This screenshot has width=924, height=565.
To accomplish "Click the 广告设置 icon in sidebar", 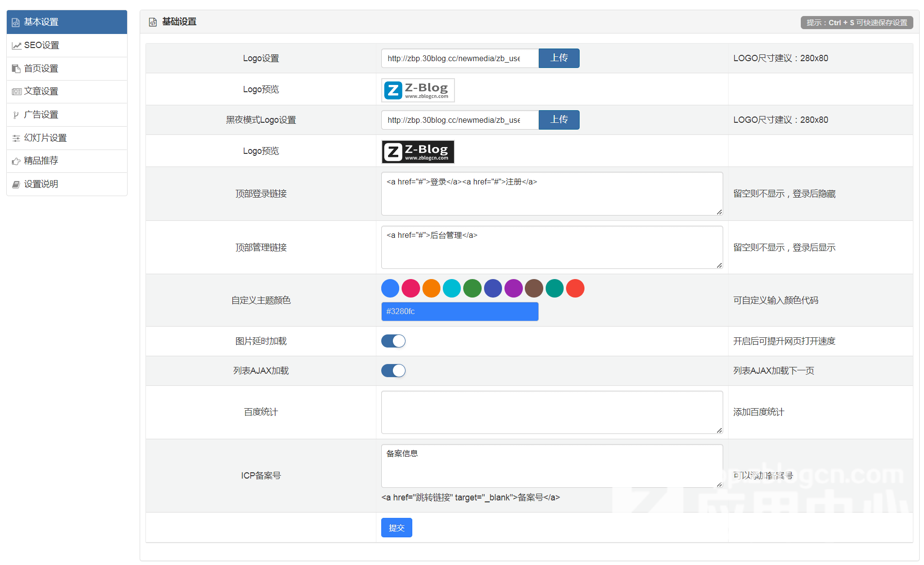I will pyautogui.click(x=16, y=115).
